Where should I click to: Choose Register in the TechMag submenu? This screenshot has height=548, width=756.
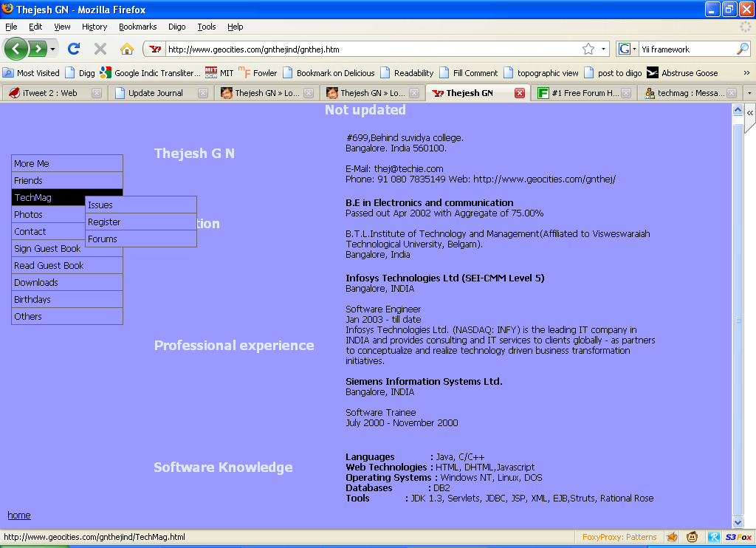[141, 222]
